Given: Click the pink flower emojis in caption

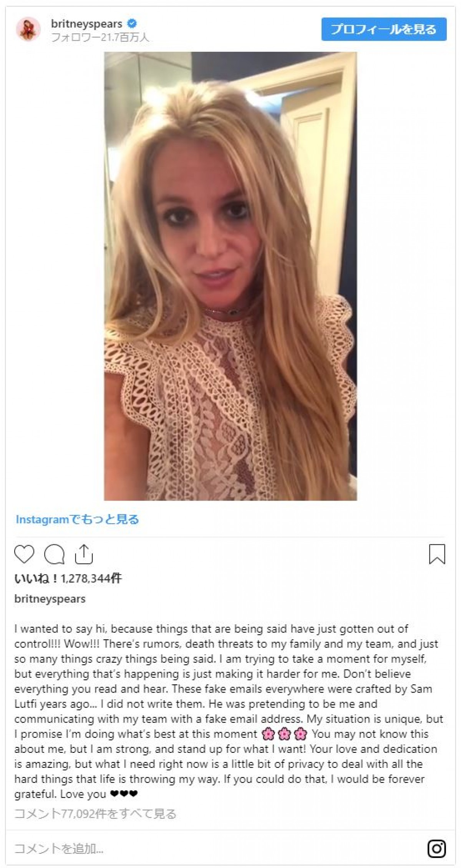Looking at the screenshot, I should pyautogui.click(x=284, y=734).
